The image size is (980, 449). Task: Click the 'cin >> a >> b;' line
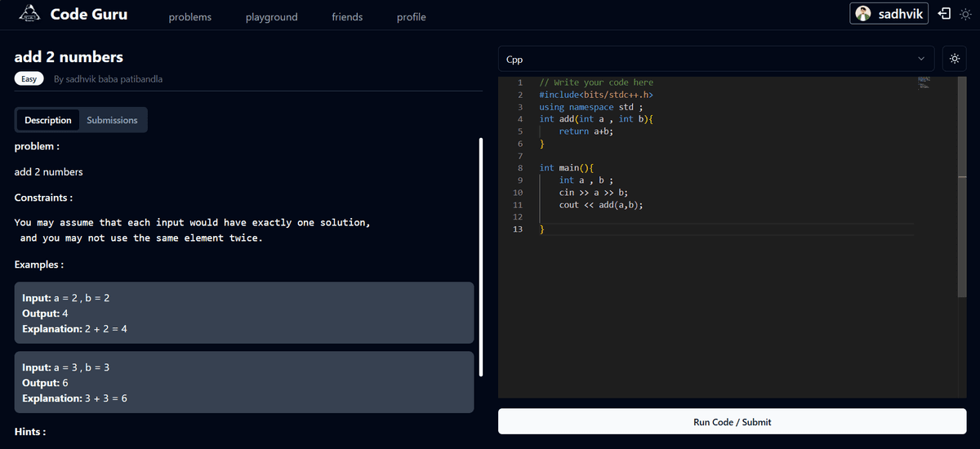click(x=593, y=193)
